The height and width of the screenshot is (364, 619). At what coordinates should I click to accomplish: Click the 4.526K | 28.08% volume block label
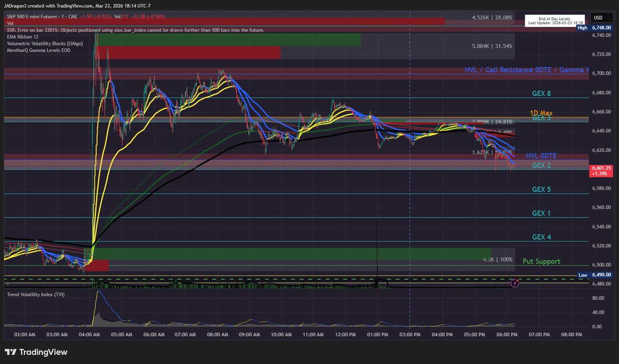pyautogui.click(x=492, y=17)
